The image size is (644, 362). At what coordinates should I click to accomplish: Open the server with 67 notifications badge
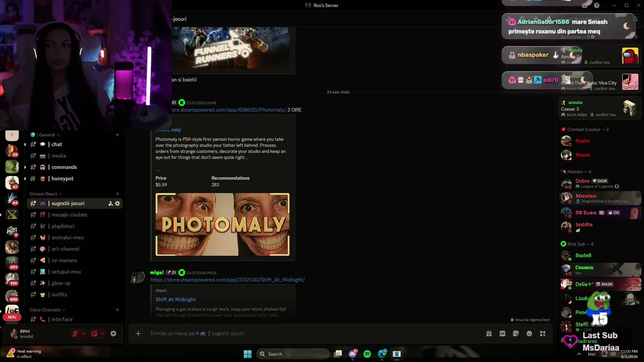12,183
